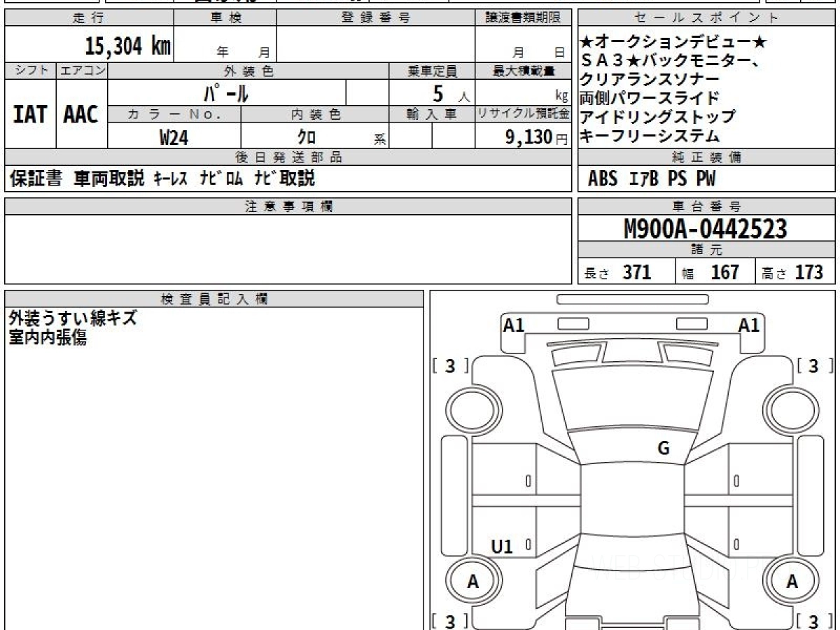
Task: Click the 幅 167 dimension
Action: pyautogui.click(x=711, y=272)
